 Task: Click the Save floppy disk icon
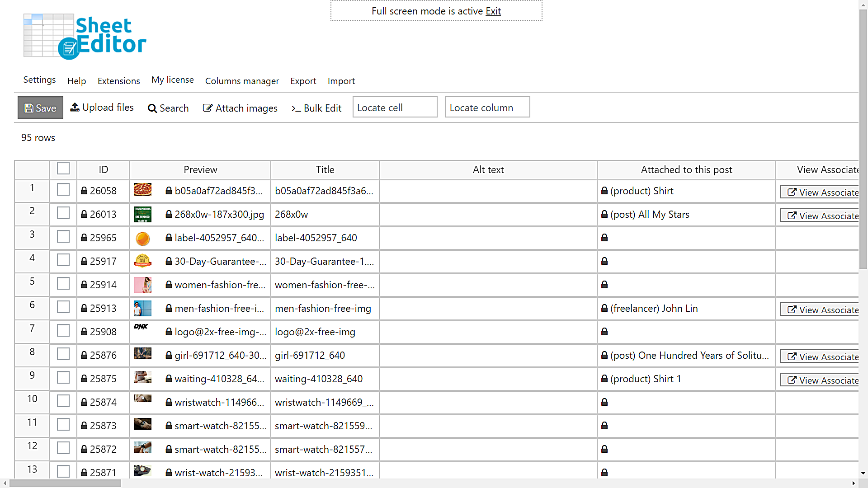point(29,108)
